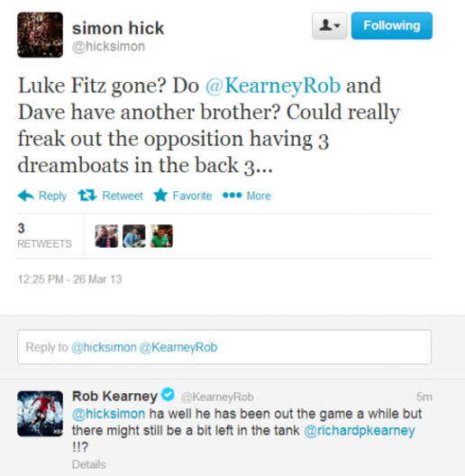465x476 pixels.
Task: Open the More options dots icon
Action: (x=232, y=196)
